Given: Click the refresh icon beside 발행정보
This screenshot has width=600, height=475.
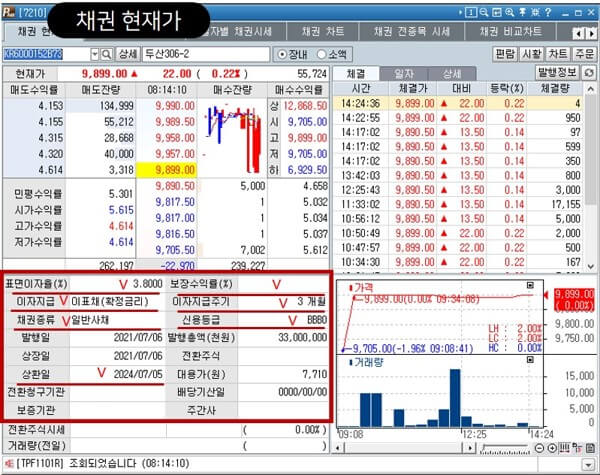Looking at the screenshot, I should click(589, 73).
